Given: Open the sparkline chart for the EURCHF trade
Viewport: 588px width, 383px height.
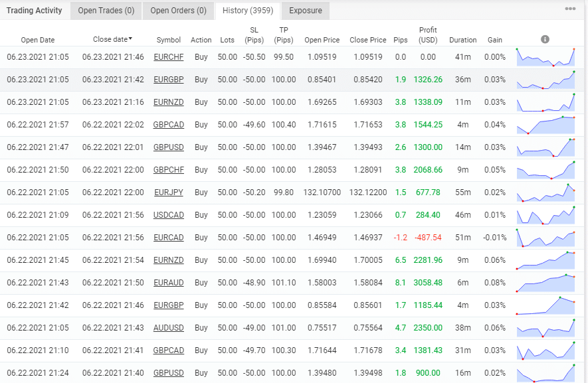Looking at the screenshot, I should point(547,57).
